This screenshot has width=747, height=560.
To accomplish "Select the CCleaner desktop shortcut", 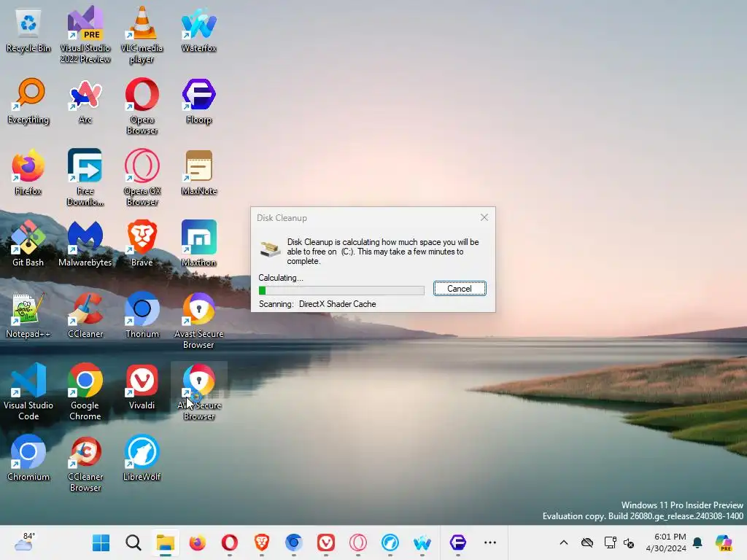I will (85, 316).
